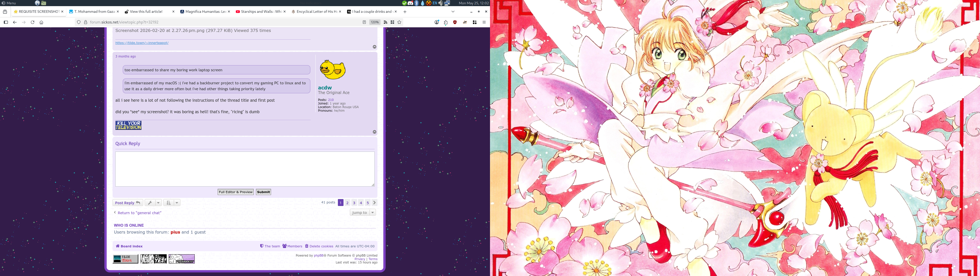This screenshot has height=276, width=980.
Task: Close the Magnifica Humanitas tab
Action: (x=229, y=11)
